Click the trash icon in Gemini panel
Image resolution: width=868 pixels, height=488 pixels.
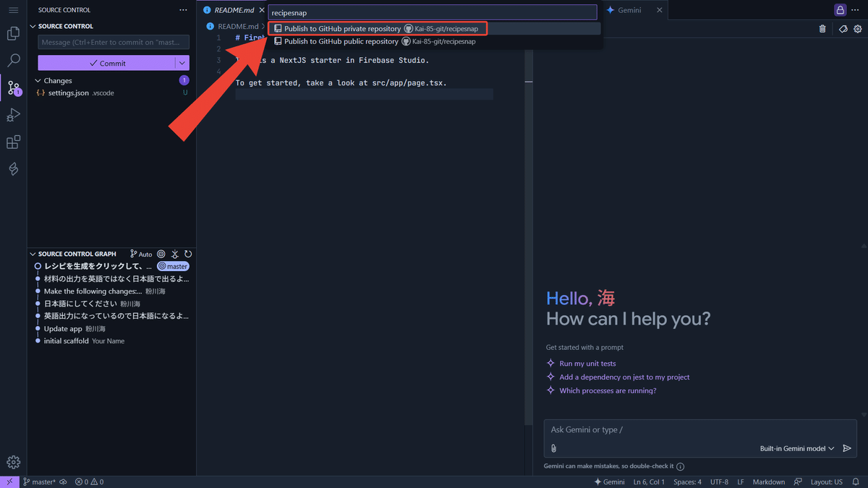pos(822,29)
